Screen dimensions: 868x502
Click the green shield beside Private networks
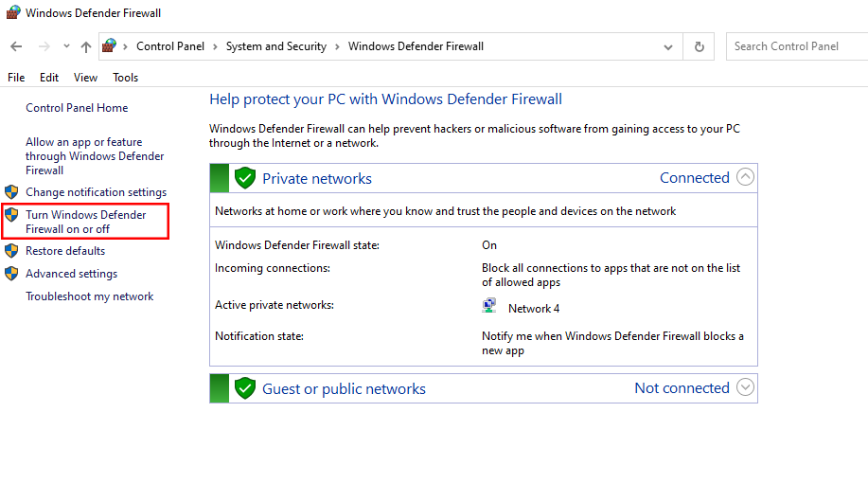tap(245, 178)
